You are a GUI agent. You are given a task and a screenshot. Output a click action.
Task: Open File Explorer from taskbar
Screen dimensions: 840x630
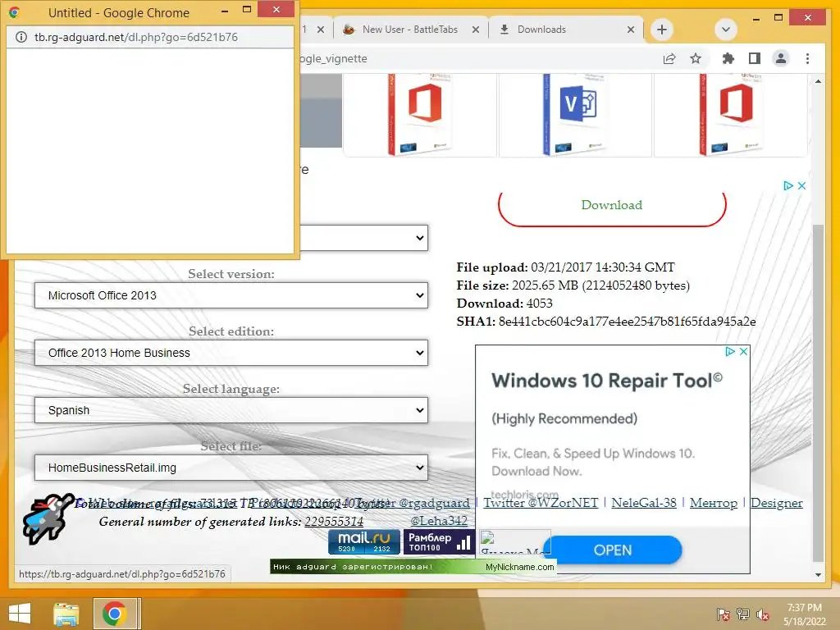[66, 614]
